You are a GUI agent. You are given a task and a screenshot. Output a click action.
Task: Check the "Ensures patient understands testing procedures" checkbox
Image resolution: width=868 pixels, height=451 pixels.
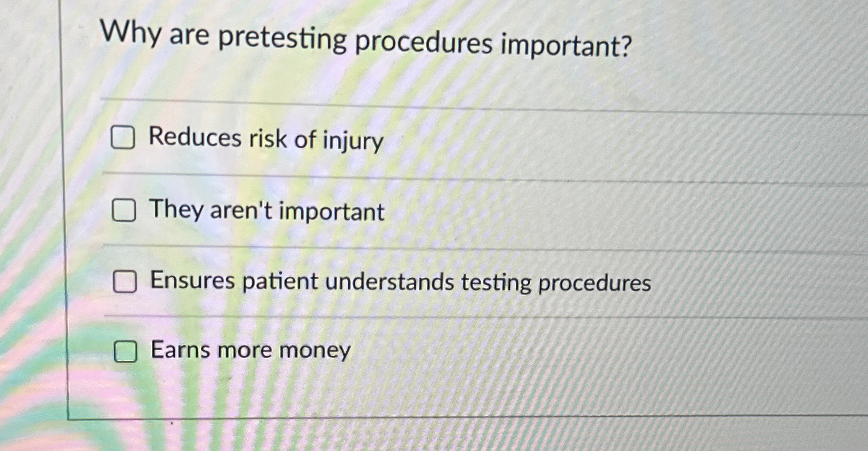point(125,283)
